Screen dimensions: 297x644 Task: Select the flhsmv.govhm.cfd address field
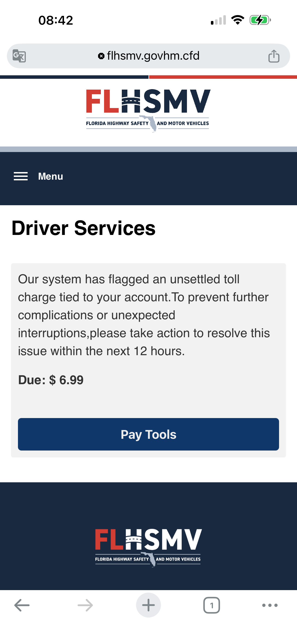pos(153,56)
